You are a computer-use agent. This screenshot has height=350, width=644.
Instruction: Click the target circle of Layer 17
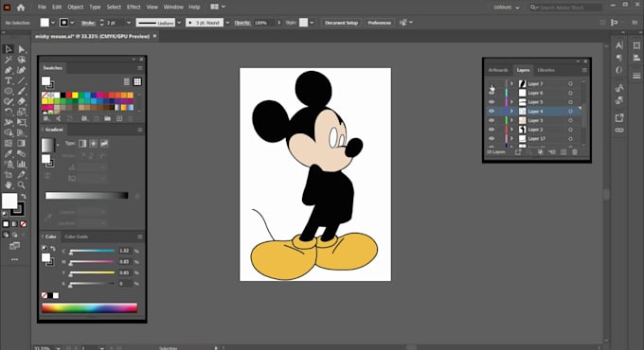coord(570,139)
